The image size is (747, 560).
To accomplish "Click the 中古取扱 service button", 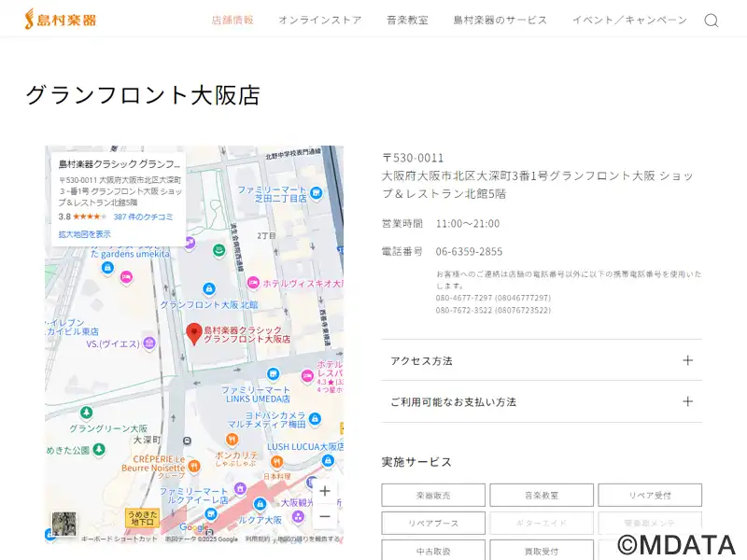I will (x=433, y=551).
